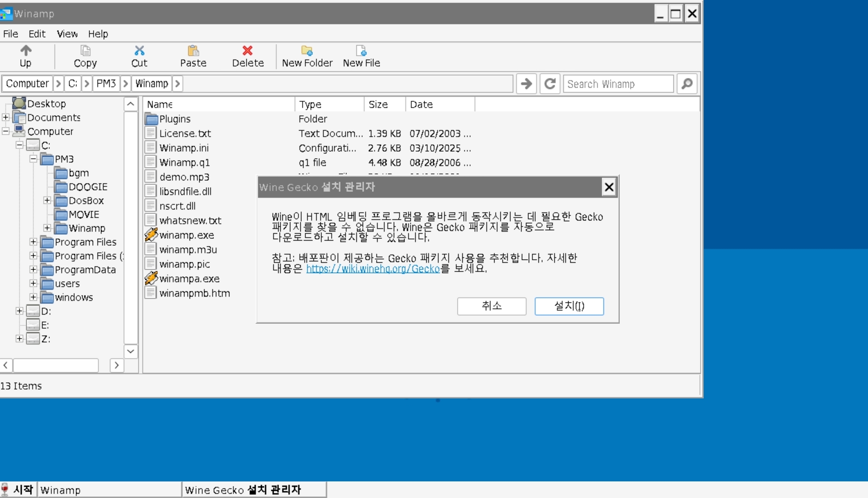Sort file list by Size column
This screenshot has height=498, width=868.
click(385, 104)
